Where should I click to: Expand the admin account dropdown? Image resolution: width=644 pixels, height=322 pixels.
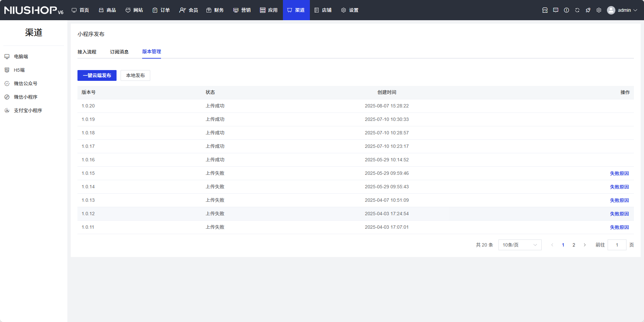click(635, 10)
